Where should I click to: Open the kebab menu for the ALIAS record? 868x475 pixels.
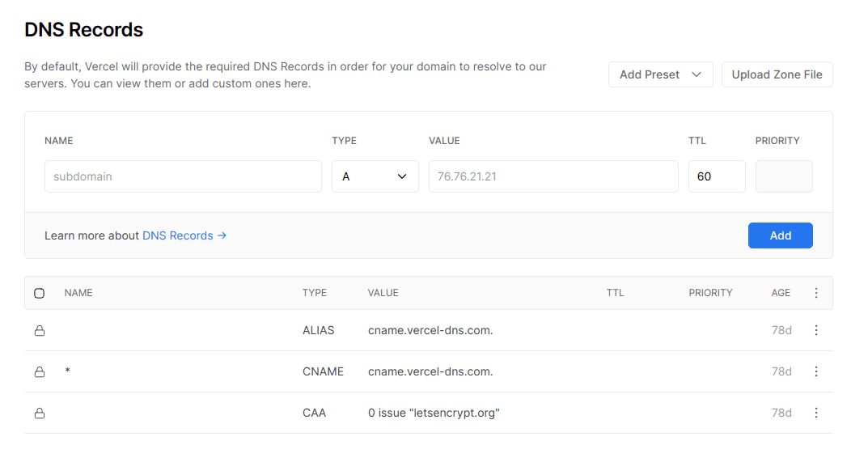coord(816,330)
